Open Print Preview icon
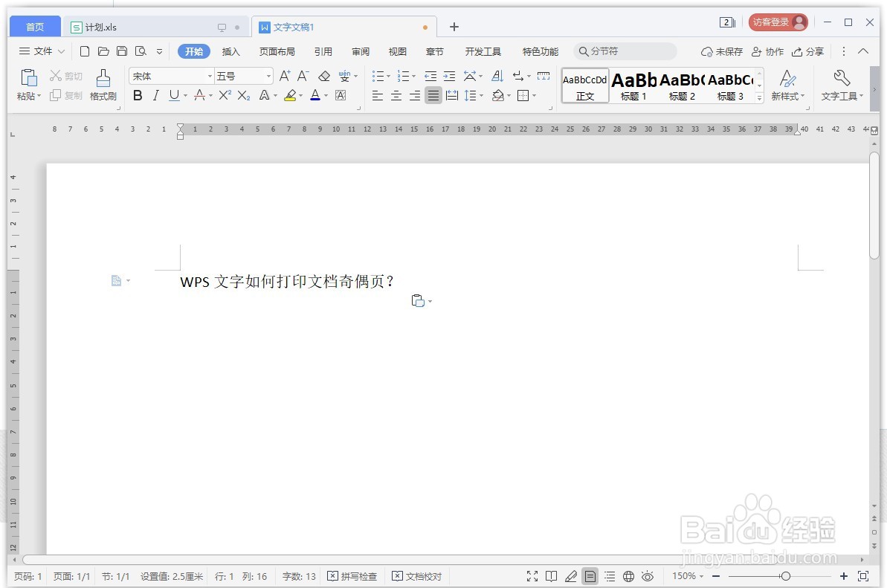 tap(141, 51)
